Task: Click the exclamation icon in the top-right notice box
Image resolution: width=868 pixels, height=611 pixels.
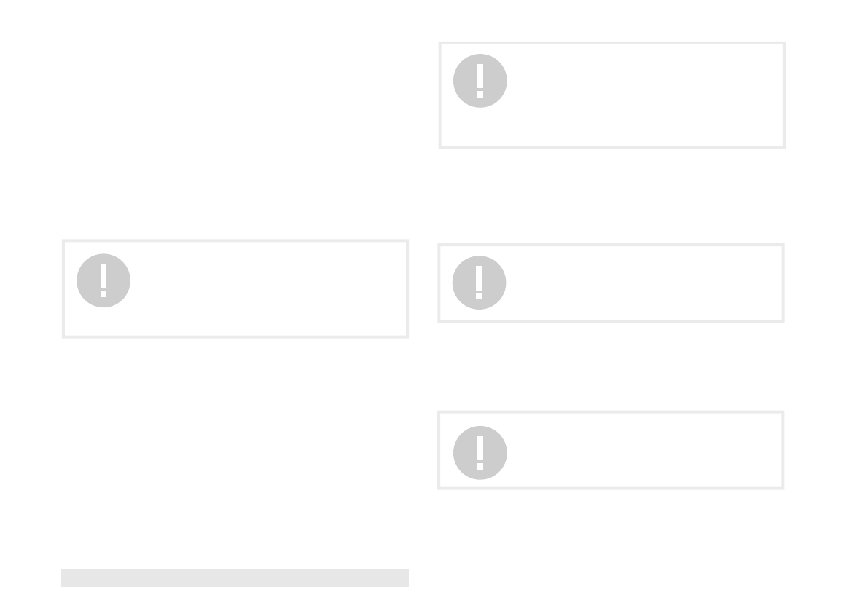Action: (480, 81)
